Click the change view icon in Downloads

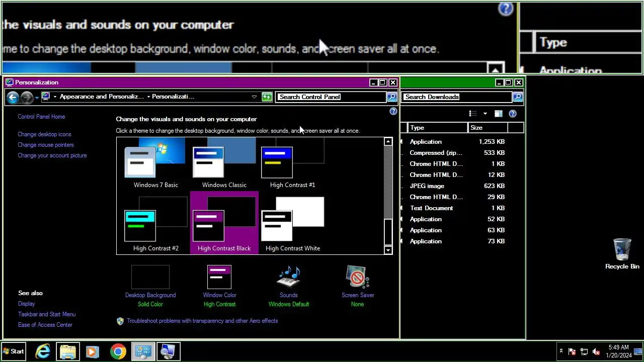tap(472, 114)
